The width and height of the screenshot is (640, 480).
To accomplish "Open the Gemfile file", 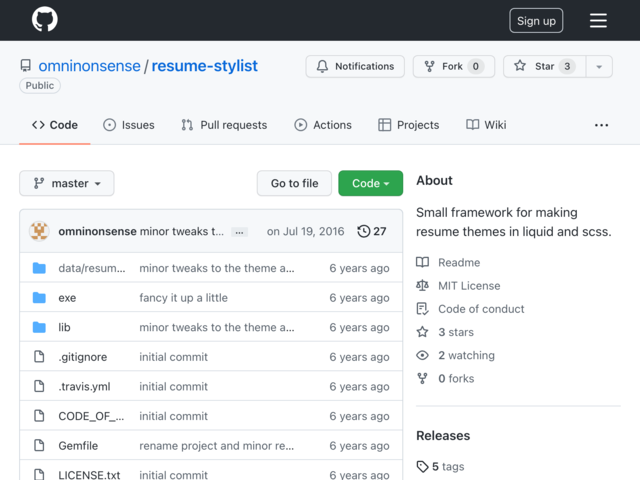I will coord(78,445).
